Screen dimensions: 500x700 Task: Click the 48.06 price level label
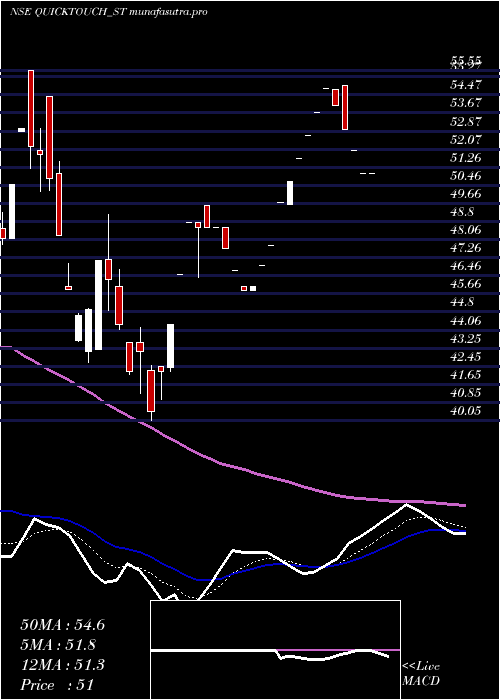tap(466, 230)
